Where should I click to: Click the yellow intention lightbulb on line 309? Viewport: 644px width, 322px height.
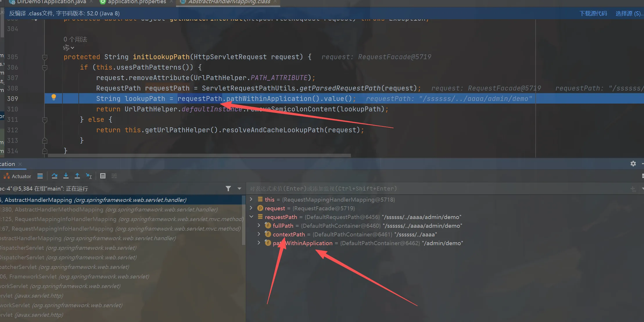pyautogui.click(x=54, y=97)
